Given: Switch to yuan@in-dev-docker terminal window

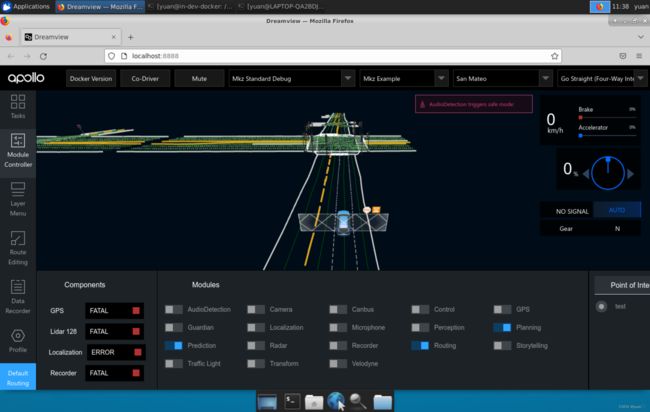Looking at the screenshot, I should coord(190,7).
